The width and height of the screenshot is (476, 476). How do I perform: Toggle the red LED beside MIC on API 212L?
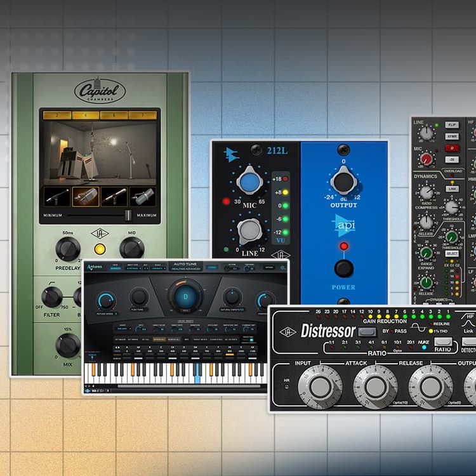(226, 201)
